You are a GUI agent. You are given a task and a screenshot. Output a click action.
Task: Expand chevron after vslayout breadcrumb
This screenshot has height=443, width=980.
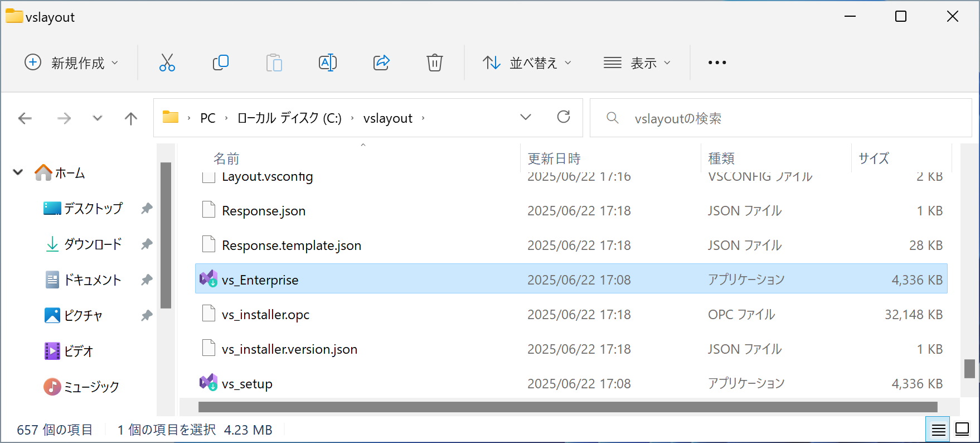tap(423, 118)
